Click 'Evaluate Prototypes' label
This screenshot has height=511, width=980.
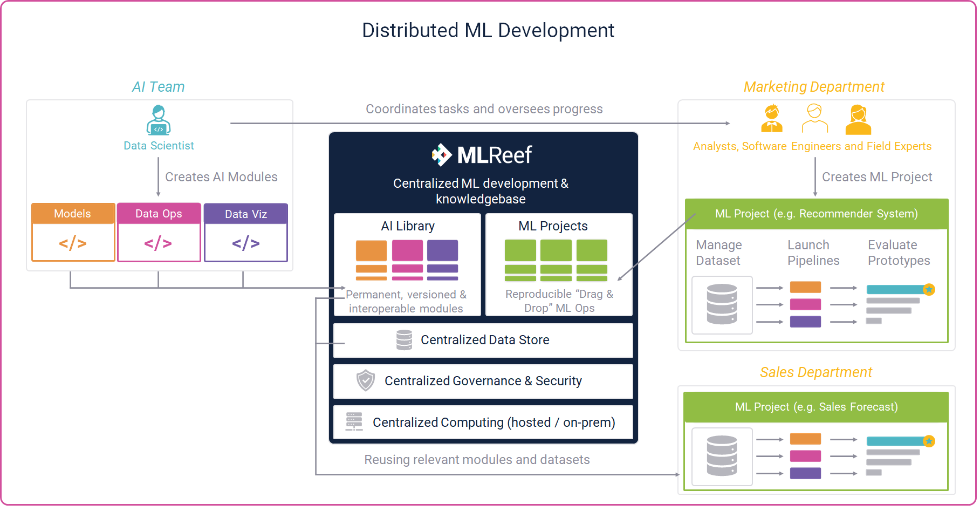coord(899,253)
